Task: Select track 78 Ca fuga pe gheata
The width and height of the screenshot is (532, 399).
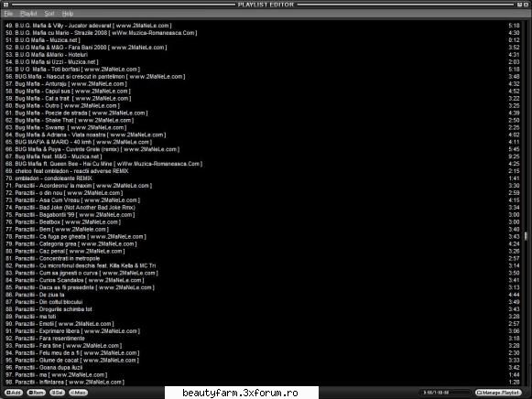Action: pos(262,237)
